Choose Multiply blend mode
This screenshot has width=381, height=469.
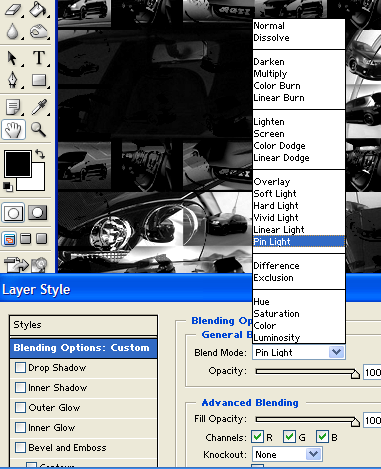(299, 74)
